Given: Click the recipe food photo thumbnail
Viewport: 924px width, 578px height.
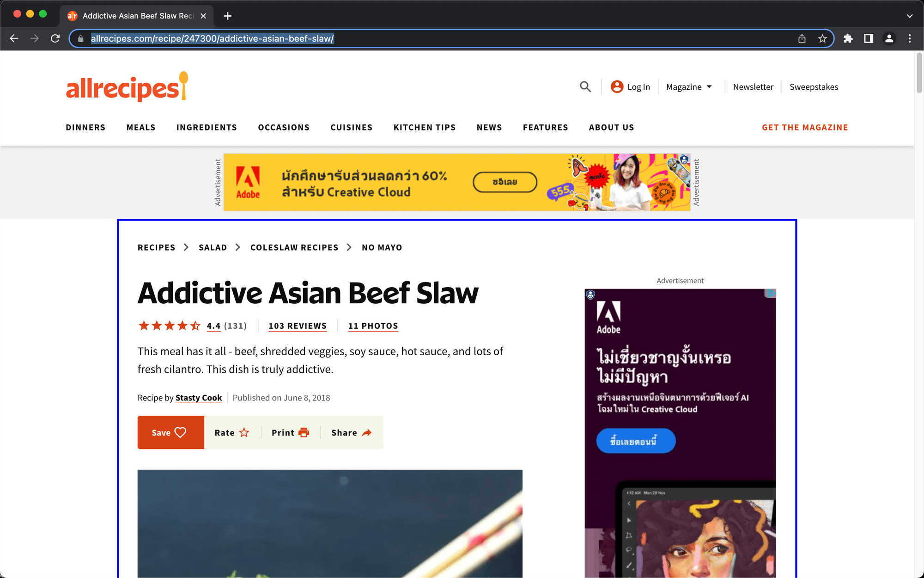Looking at the screenshot, I should tap(330, 523).
